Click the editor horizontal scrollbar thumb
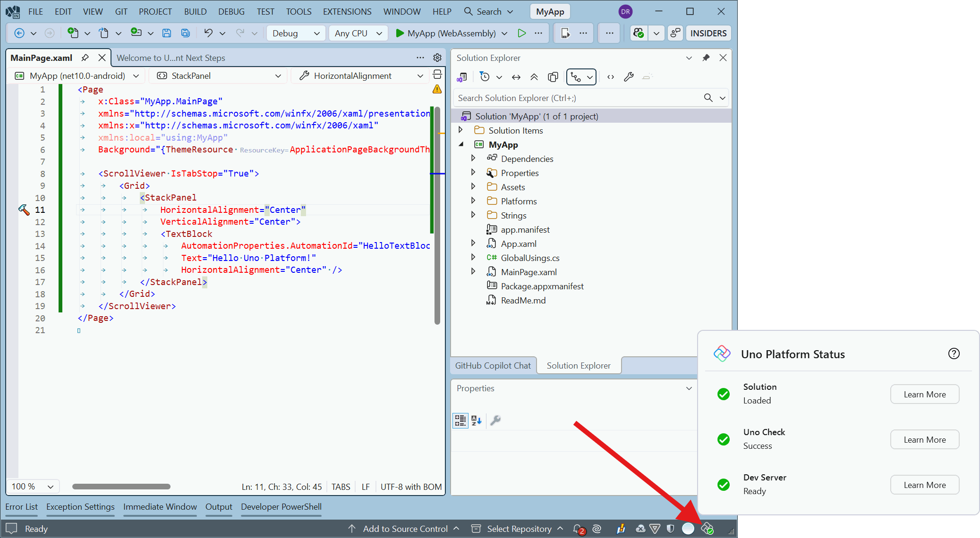Image resolution: width=980 pixels, height=538 pixels. coord(121,487)
